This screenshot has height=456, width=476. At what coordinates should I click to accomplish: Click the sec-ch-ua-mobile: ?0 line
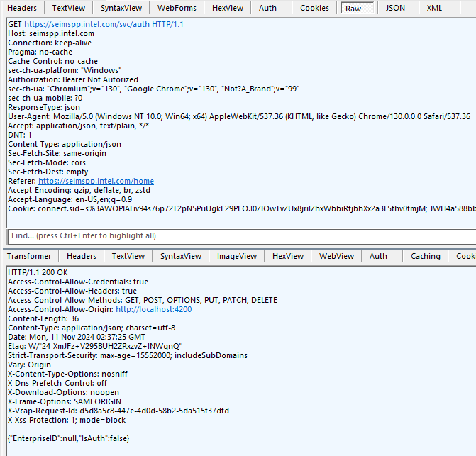point(45,99)
